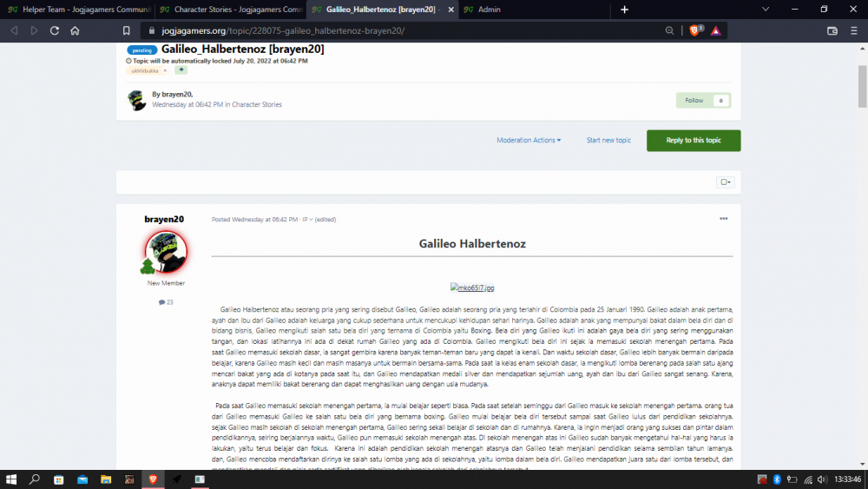Click the Bluetooth tray icon
Screen dimensions: 868x489
point(777,479)
